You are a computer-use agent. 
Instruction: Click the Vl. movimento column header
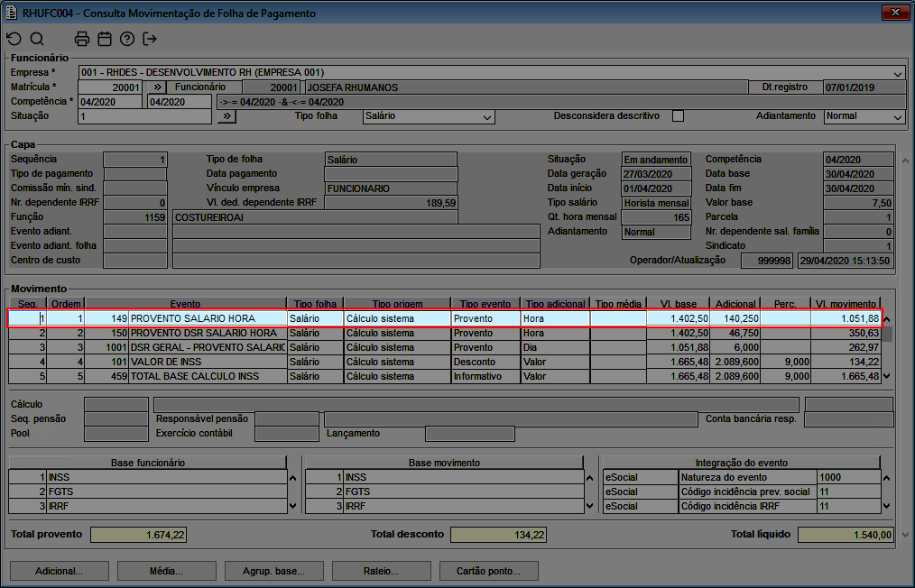[845, 304]
